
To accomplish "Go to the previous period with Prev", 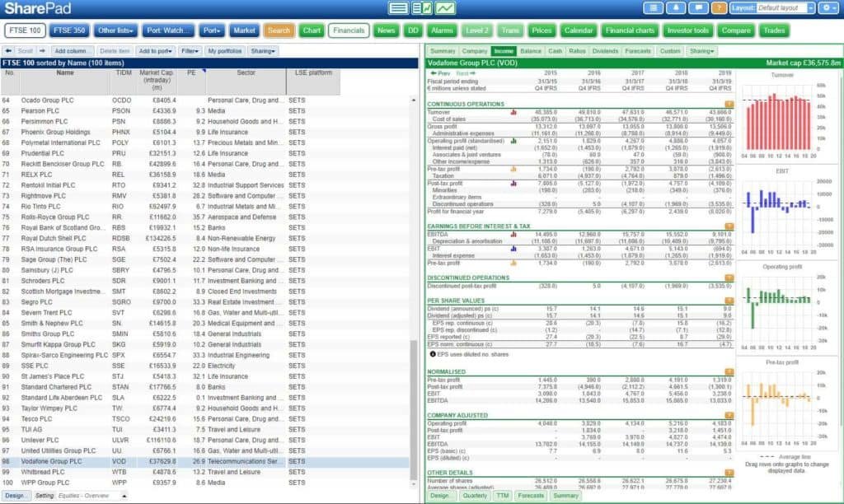I will point(440,73).
